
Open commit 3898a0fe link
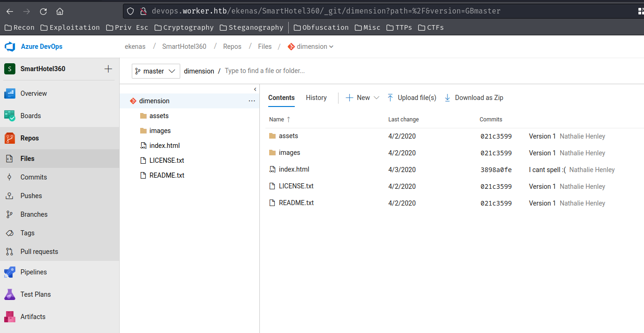point(496,170)
